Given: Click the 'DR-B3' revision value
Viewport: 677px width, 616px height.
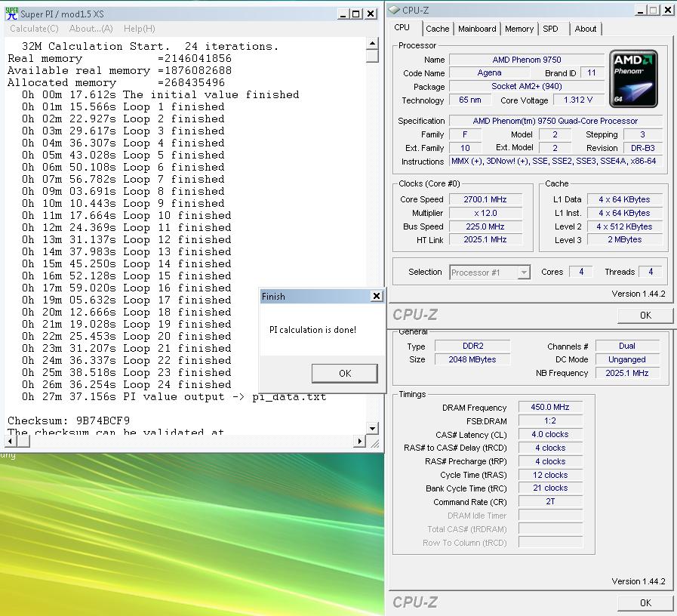Looking at the screenshot, I should pos(642,148).
